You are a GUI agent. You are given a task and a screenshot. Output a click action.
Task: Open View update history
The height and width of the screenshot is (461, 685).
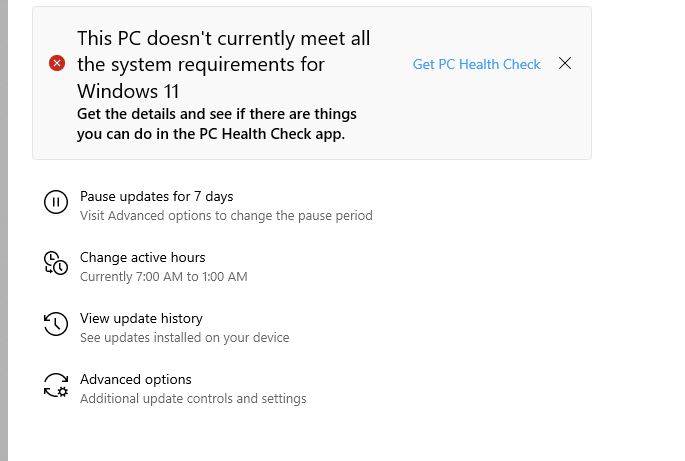click(x=141, y=318)
